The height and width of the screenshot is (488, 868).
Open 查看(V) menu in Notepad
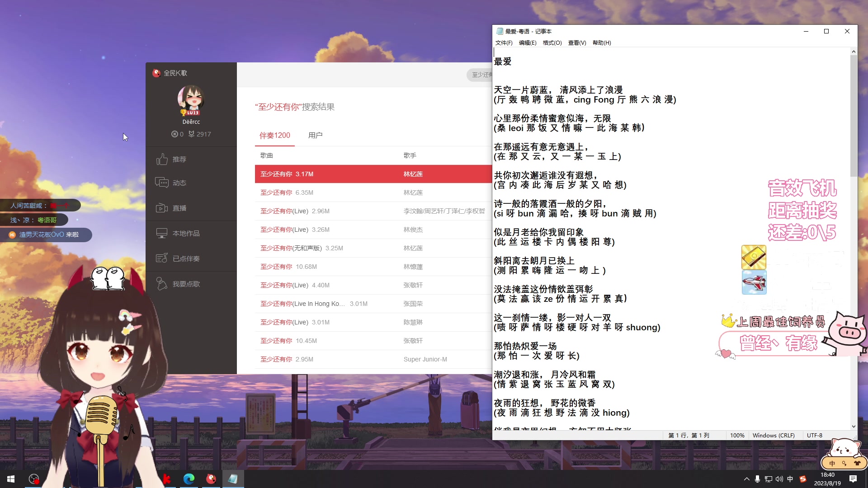577,43
